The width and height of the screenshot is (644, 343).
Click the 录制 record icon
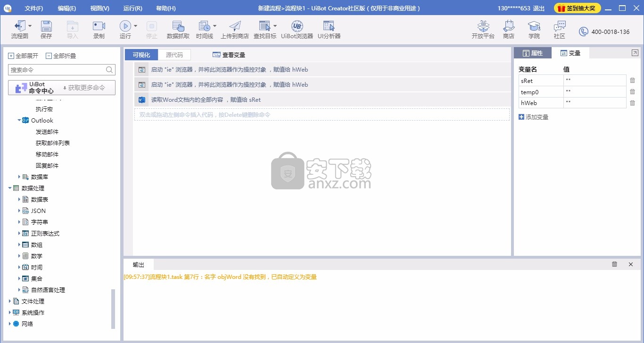point(99,26)
